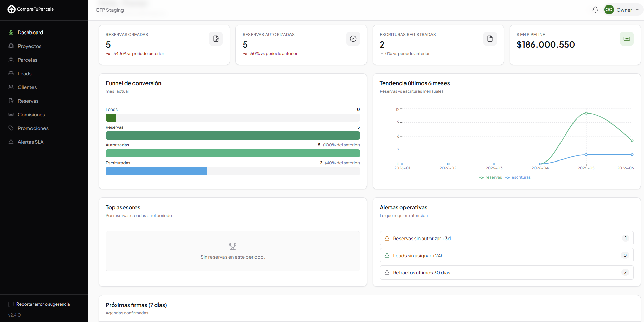The height and width of the screenshot is (322, 644).
Task: Click the Reservas Autorizadas check-circle icon
Action: (353, 39)
